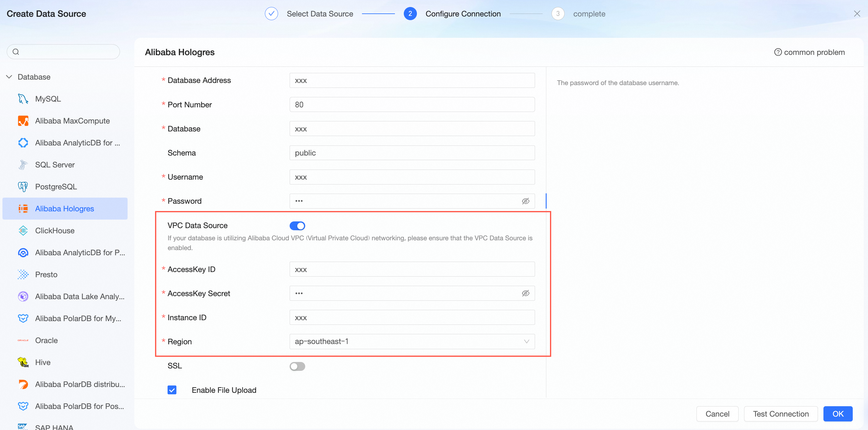
Task: Click the Alibaba PolarDB distributed icon
Action: 23,384
